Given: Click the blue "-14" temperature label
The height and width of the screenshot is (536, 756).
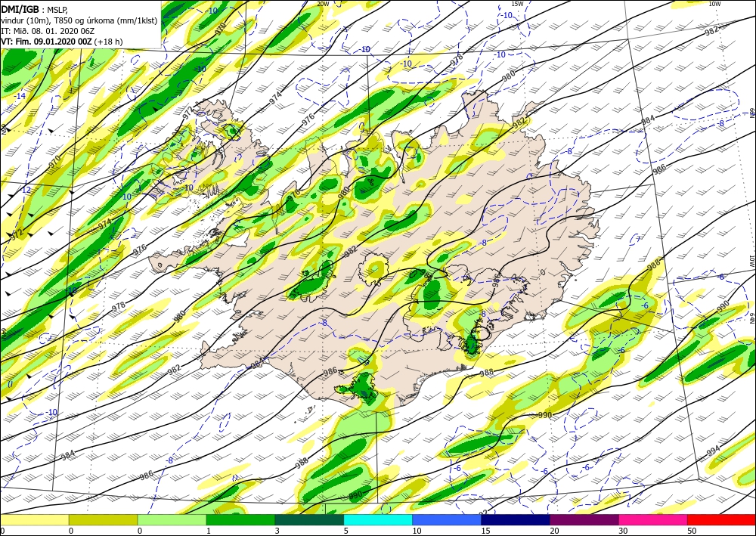Looking at the screenshot, I should point(20,97).
